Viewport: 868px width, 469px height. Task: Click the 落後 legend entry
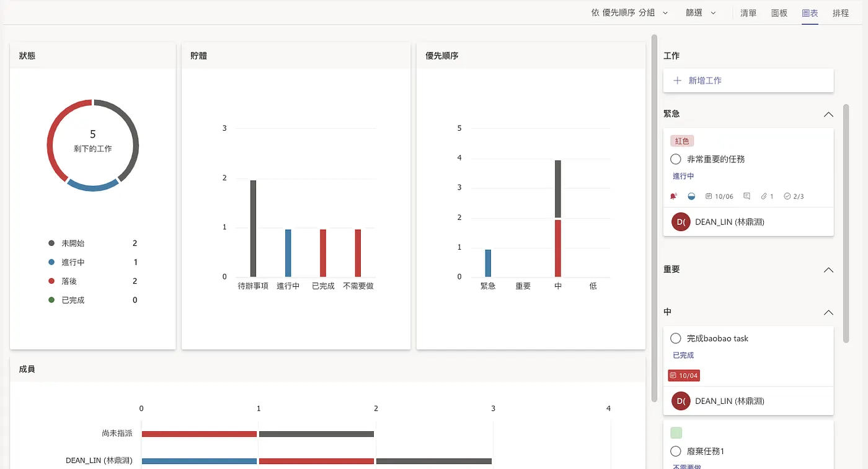click(x=93, y=281)
